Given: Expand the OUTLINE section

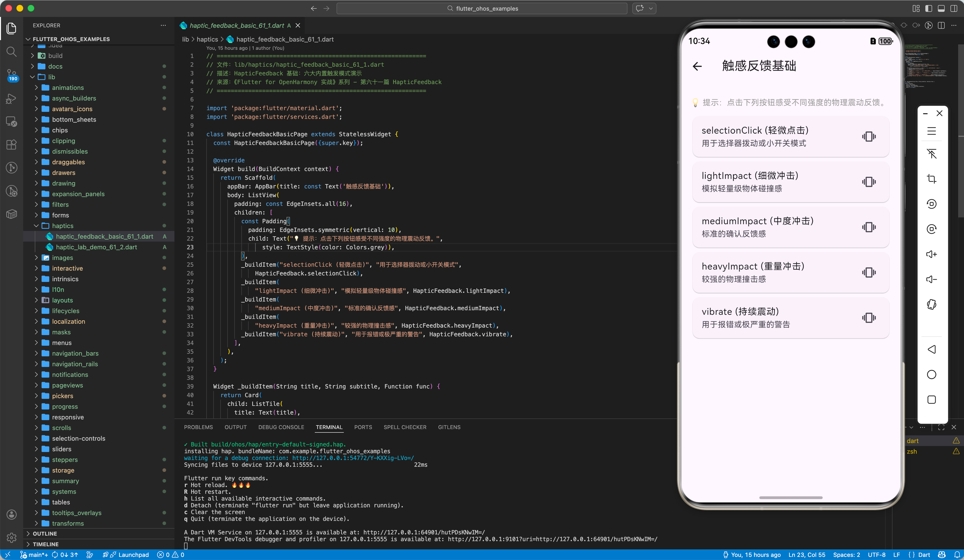Looking at the screenshot, I should point(45,533).
